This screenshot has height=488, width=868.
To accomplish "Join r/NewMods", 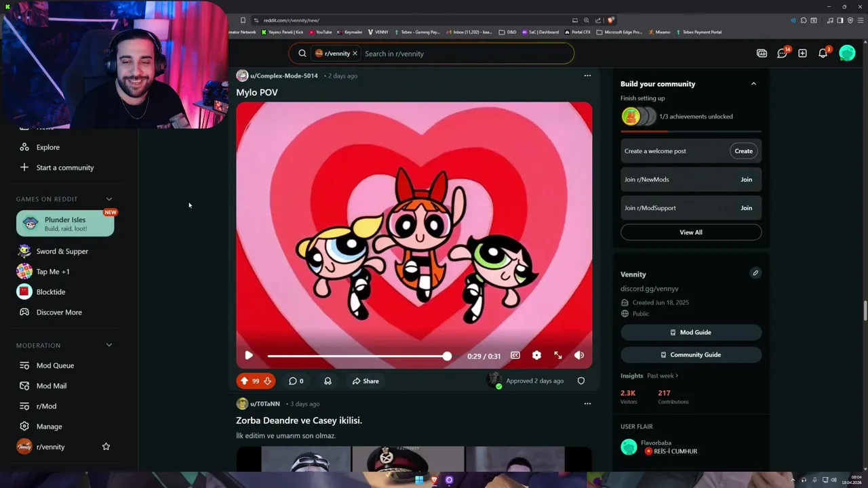I will (x=746, y=180).
